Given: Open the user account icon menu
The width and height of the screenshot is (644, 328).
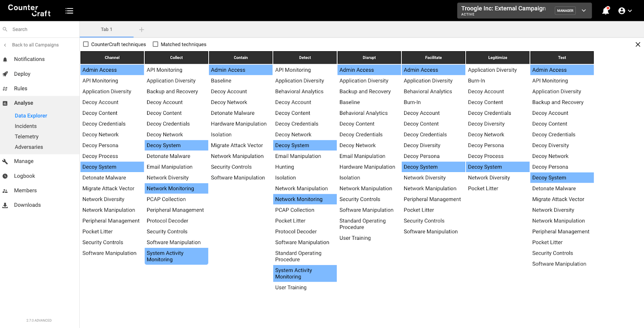Looking at the screenshot, I should 625,11.
